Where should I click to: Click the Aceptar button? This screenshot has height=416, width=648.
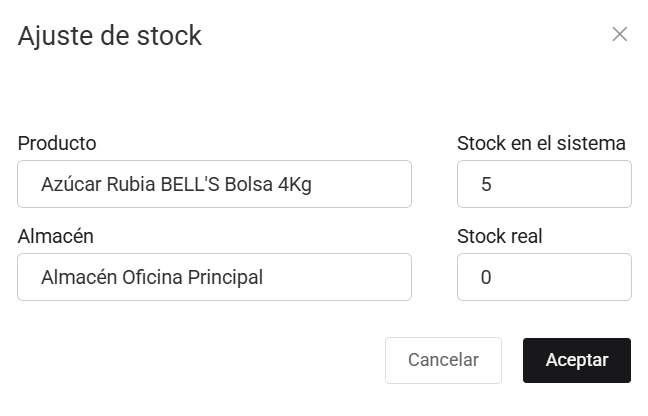[x=576, y=360]
